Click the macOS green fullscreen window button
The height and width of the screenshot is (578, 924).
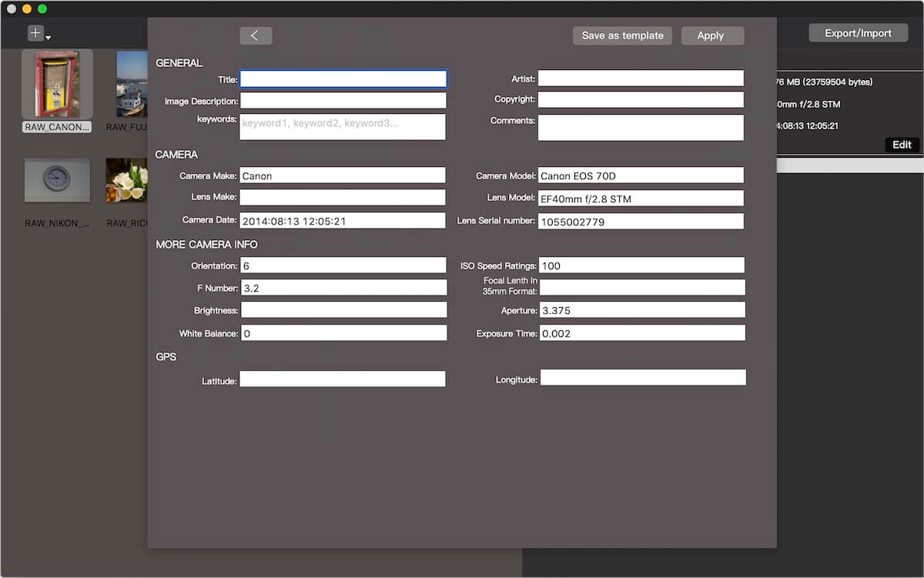[42, 8]
